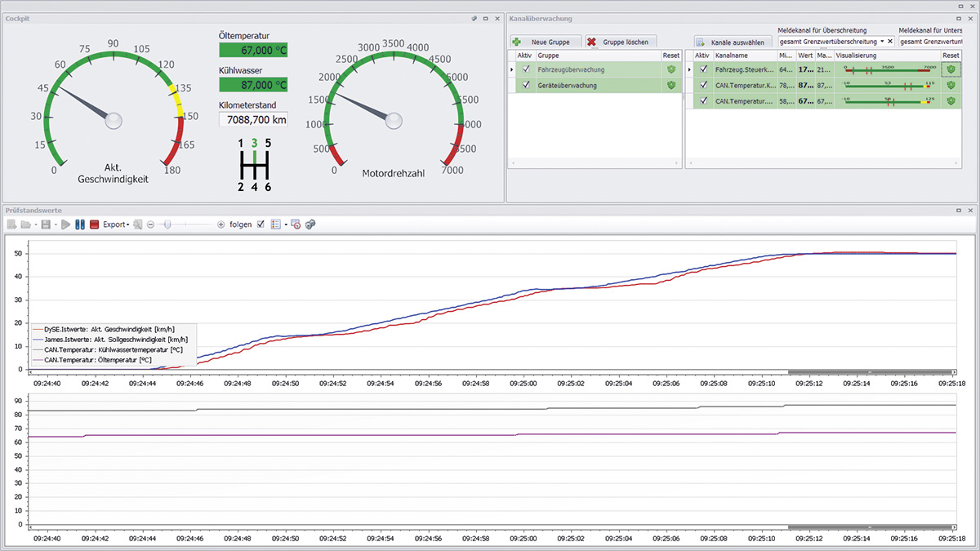Click the zoom-out minus icon beside slider

[x=151, y=224]
